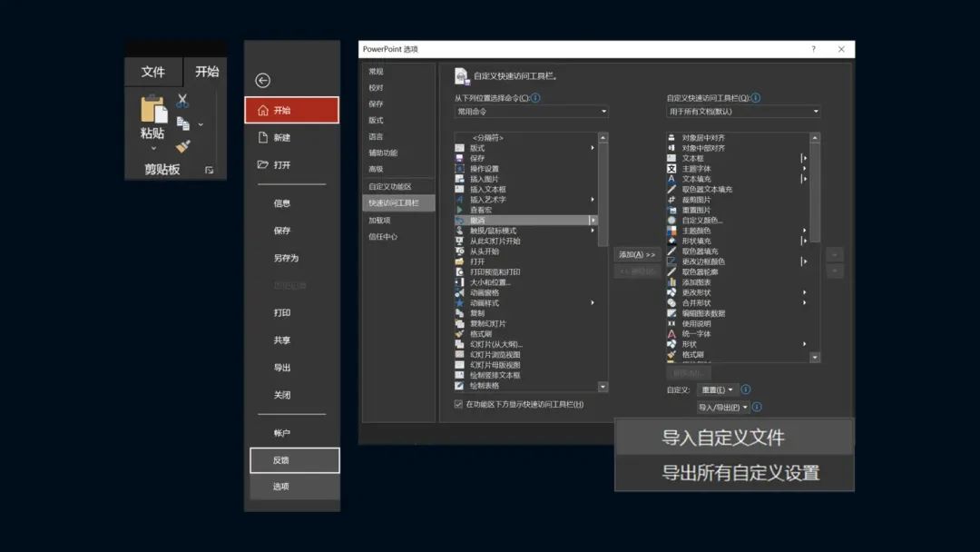Click the 添加(A) >> button
Viewport: 980px width, 552px height.
[x=637, y=254]
